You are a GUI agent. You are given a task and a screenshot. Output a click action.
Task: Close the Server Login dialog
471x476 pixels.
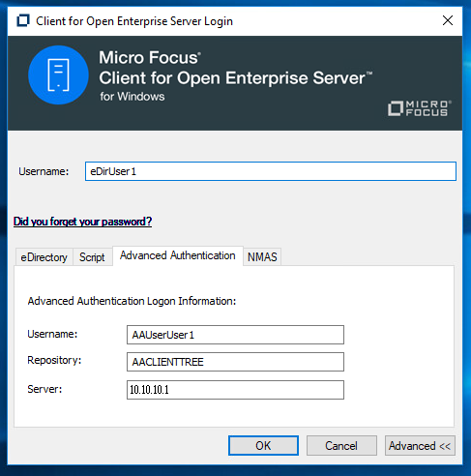[x=448, y=20]
